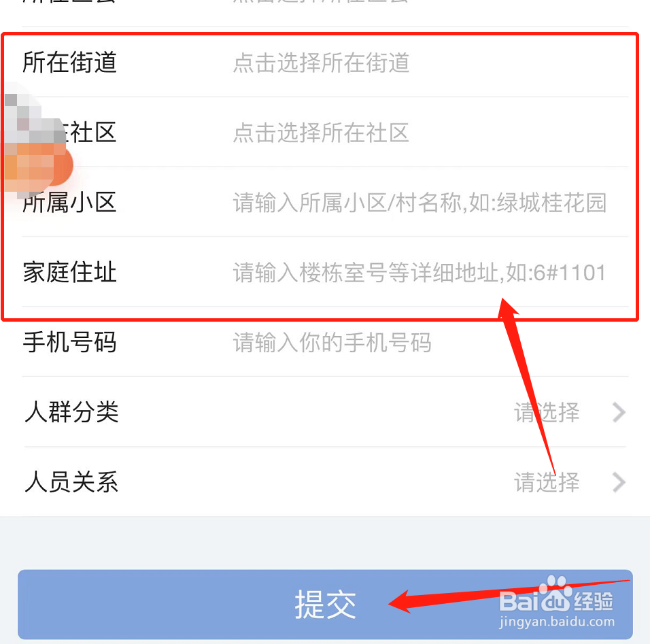Tap the chevron arrow beside 人员关系
Screen dimensions: 650x644
(x=619, y=482)
